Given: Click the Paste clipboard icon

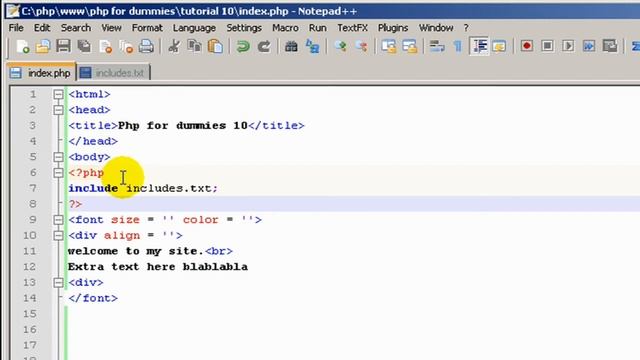Looking at the screenshot, I should click(x=215, y=47).
